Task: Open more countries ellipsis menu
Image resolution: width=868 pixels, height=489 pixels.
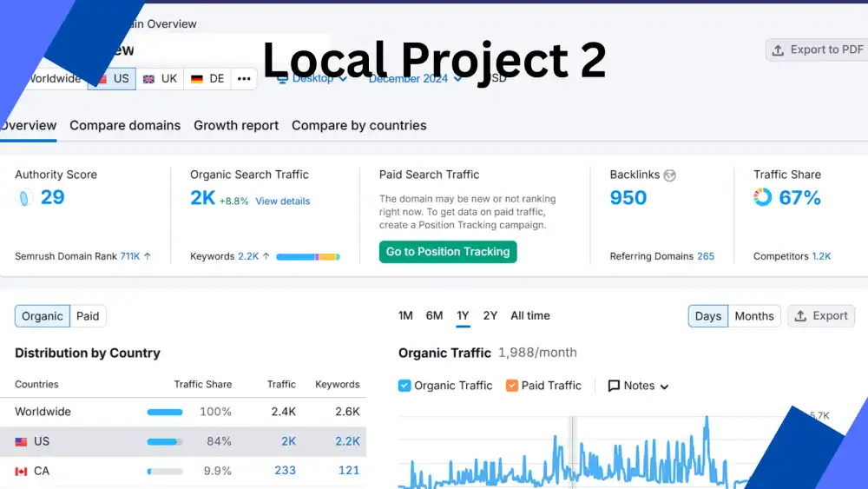Action: tap(244, 79)
